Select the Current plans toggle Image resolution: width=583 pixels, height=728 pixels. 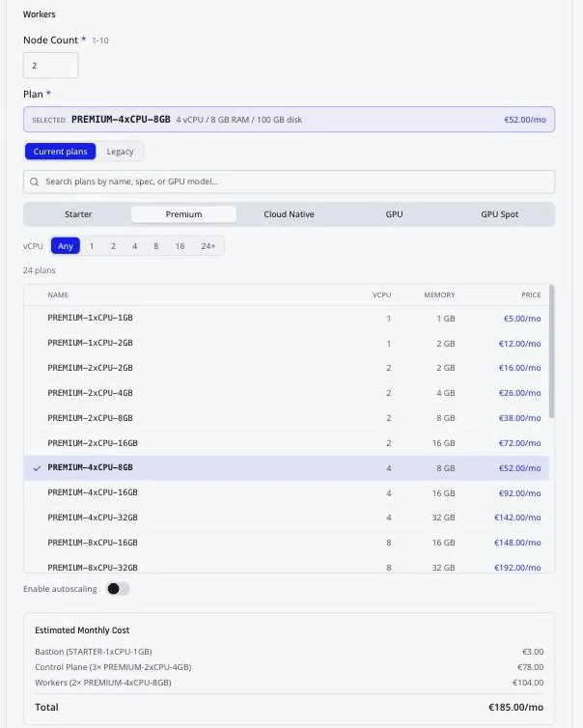pos(61,152)
